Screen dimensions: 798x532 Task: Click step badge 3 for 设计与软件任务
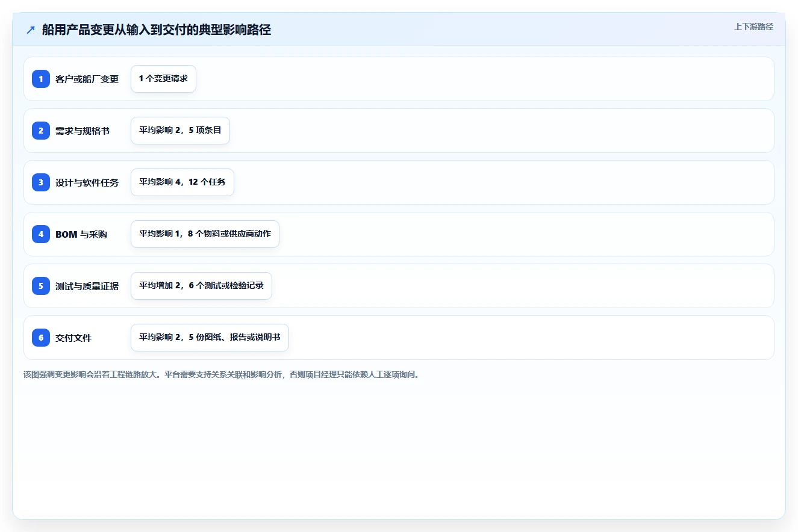pos(41,182)
